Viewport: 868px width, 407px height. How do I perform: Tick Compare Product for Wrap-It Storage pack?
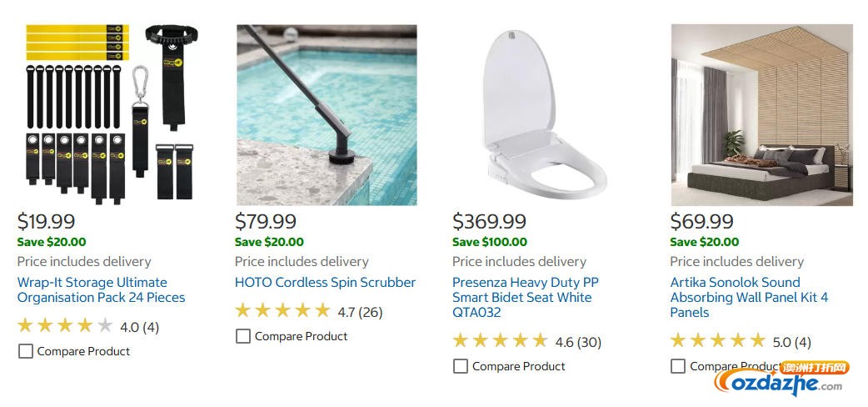click(x=26, y=351)
